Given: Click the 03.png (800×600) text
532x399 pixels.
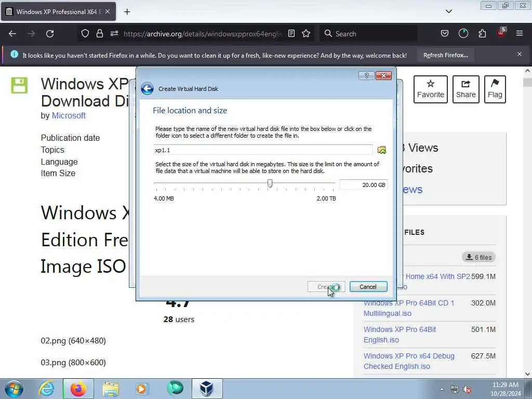Looking at the screenshot, I should click(x=73, y=362).
